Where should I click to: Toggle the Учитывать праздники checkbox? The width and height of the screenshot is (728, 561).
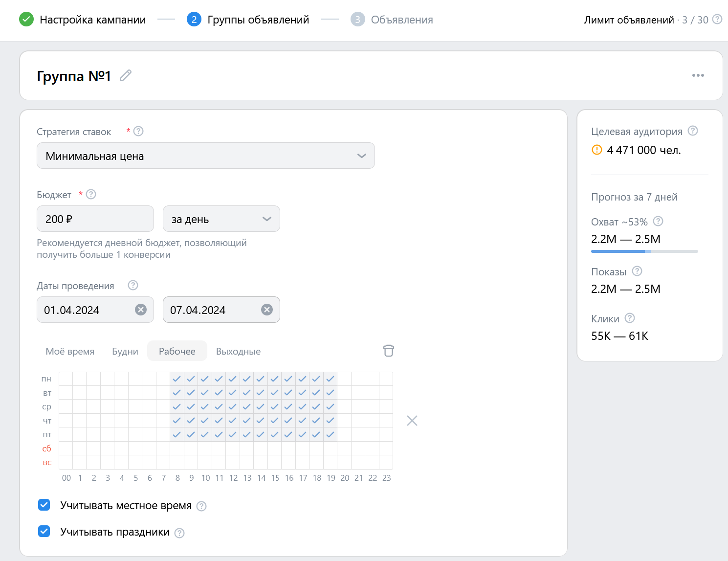[x=44, y=531]
